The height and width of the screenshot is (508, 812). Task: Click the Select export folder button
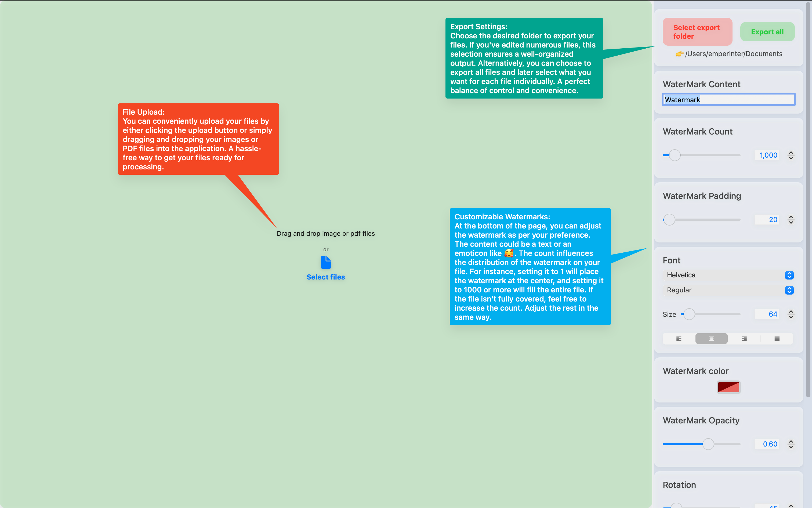[697, 32]
